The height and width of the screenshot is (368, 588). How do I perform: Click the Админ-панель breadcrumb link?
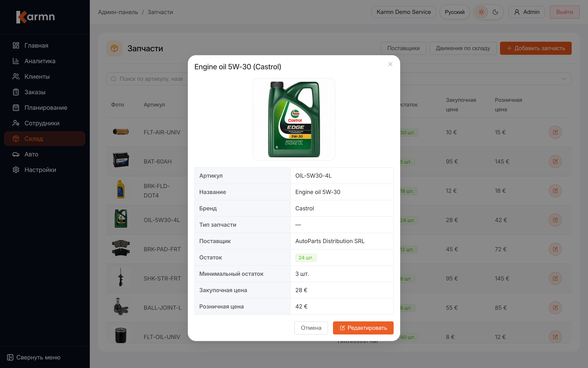click(x=118, y=12)
